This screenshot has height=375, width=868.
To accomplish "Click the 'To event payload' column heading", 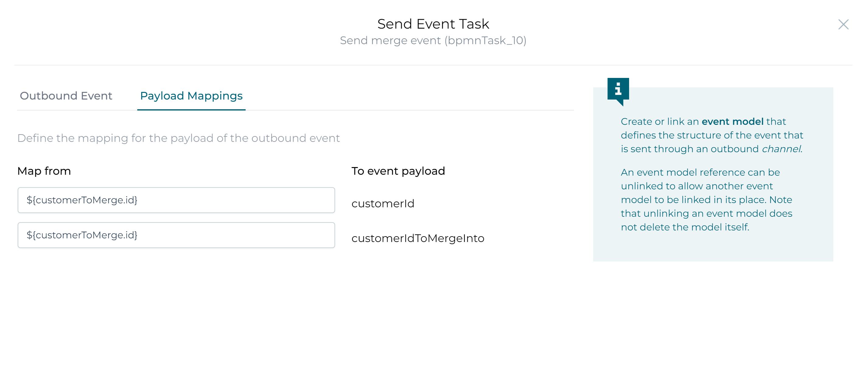I will click(x=398, y=171).
